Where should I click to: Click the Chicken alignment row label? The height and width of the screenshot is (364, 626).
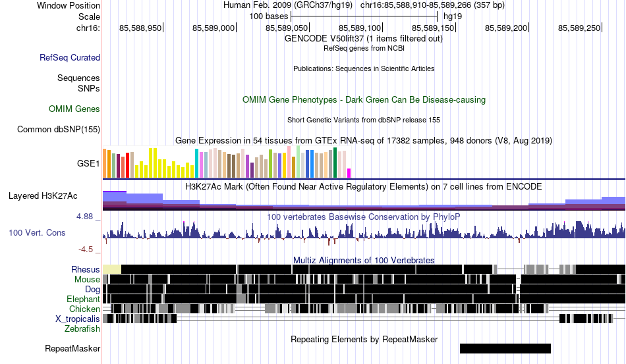click(84, 309)
